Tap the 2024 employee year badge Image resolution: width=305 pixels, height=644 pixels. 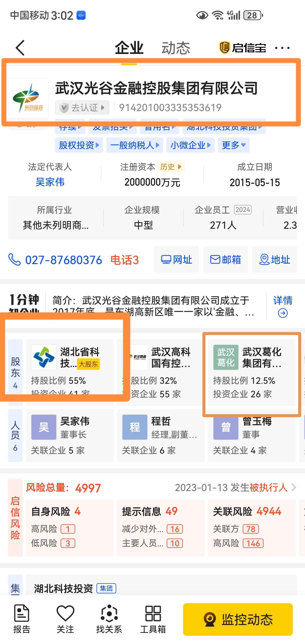pos(243,210)
